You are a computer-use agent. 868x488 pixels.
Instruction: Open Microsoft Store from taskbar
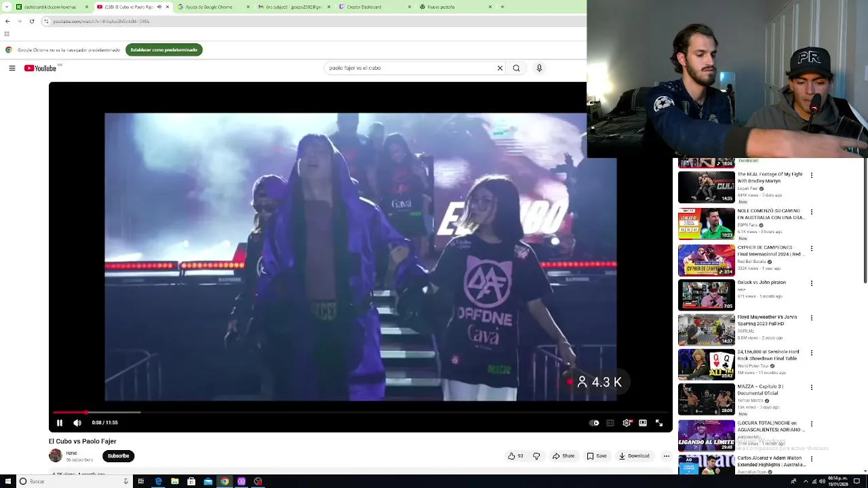(191, 481)
